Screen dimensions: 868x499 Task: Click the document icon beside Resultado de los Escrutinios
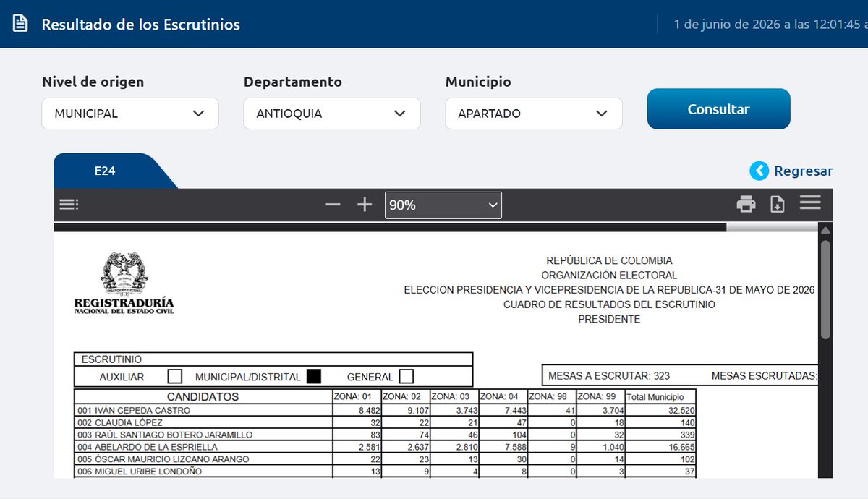click(x=20, y=24)
